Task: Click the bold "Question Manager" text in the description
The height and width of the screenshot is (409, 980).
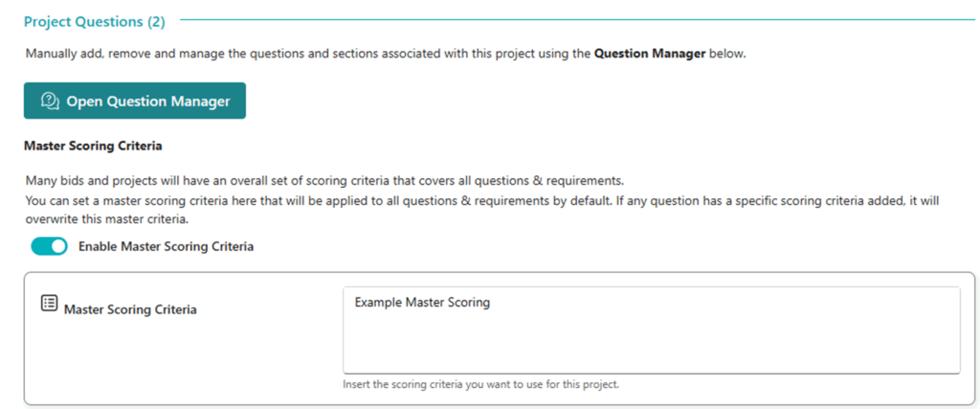Action: click(650, 54)
